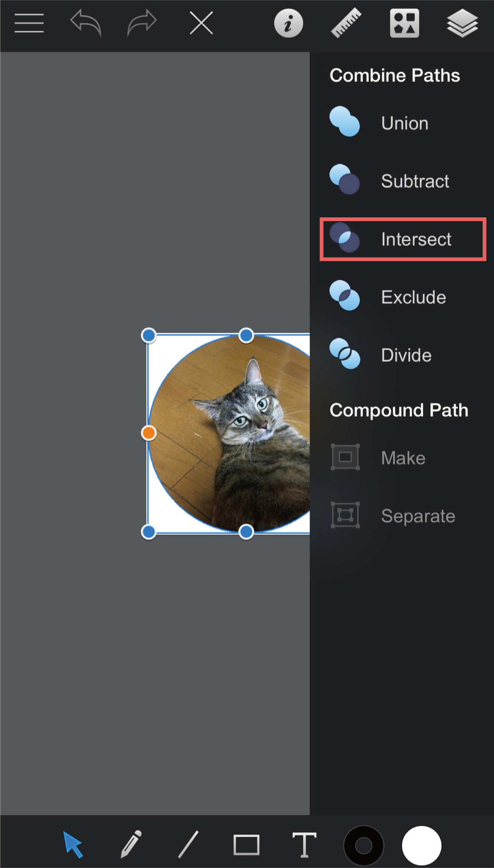
Task: Redo the last action
Action: coord(142,23)
